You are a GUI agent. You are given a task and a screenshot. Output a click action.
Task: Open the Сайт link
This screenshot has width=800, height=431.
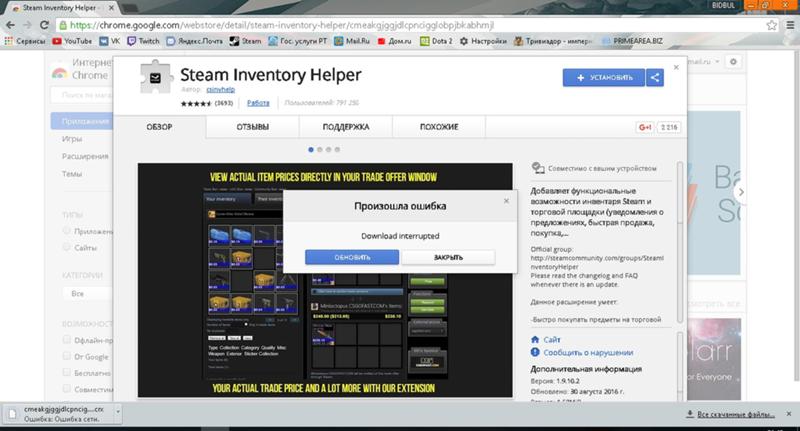click(x=552, y=339)
